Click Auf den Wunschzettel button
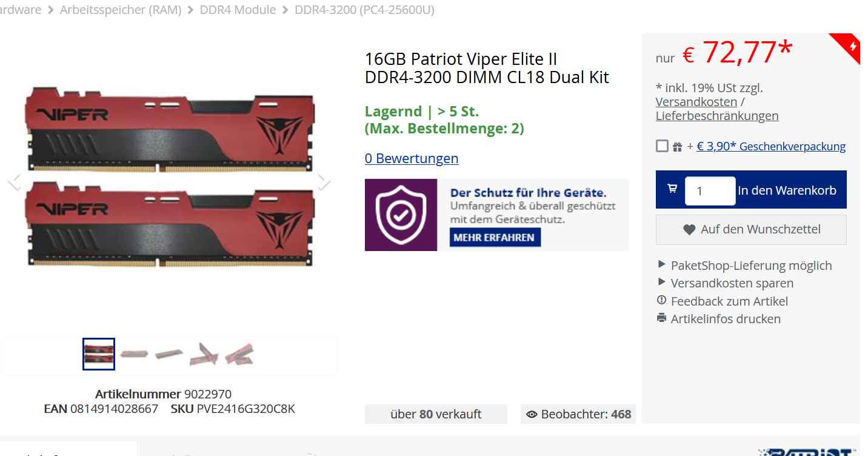 click(x=751, y=230)
